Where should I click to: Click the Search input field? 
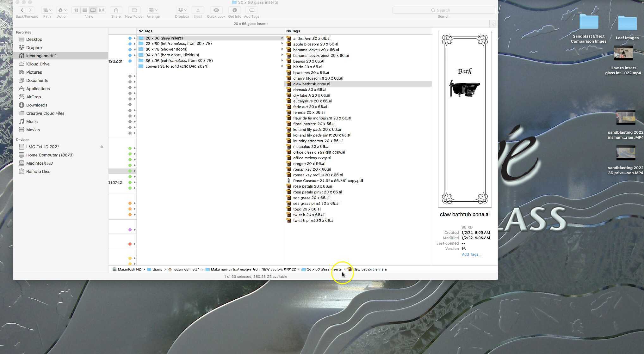coord(443,10)
